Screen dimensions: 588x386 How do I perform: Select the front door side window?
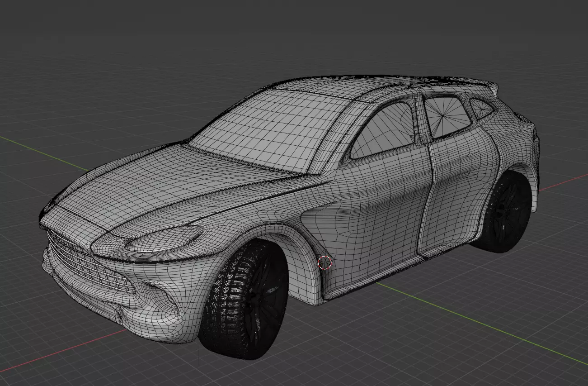383,130
